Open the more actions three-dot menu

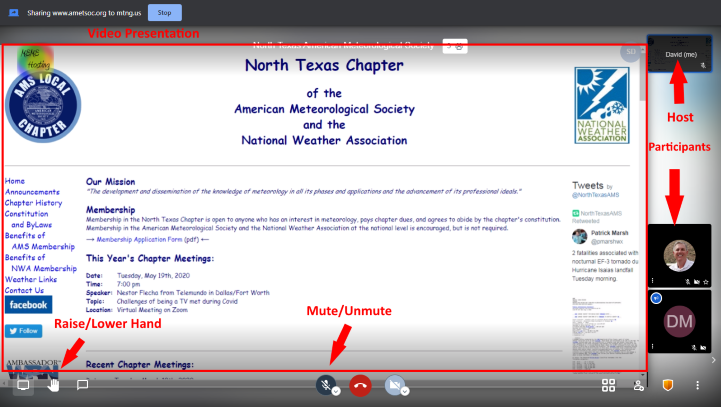(698, 385)
